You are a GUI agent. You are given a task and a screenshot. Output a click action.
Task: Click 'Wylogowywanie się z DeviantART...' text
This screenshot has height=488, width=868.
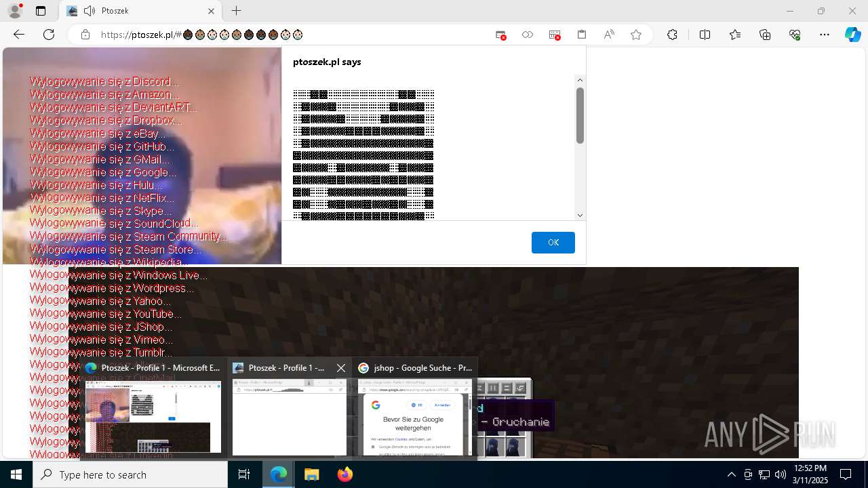pyautogui.click(x=114, y=108)
